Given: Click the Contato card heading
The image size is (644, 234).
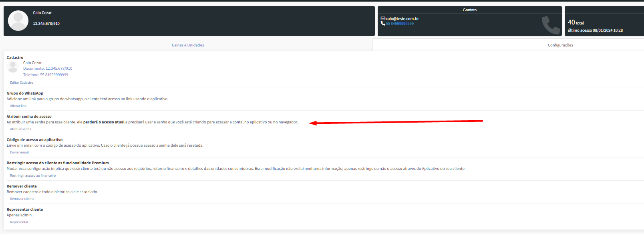Looking at the screenshot, I should tap(469, 10).
